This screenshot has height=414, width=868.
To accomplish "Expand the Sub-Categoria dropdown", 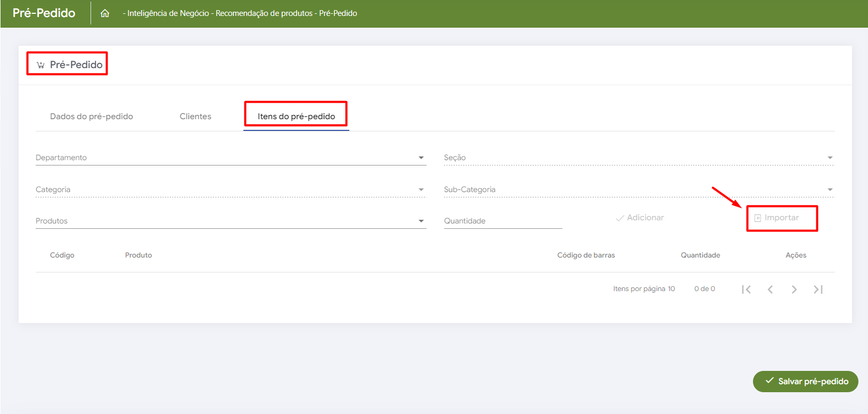I will tap(830, 189).
